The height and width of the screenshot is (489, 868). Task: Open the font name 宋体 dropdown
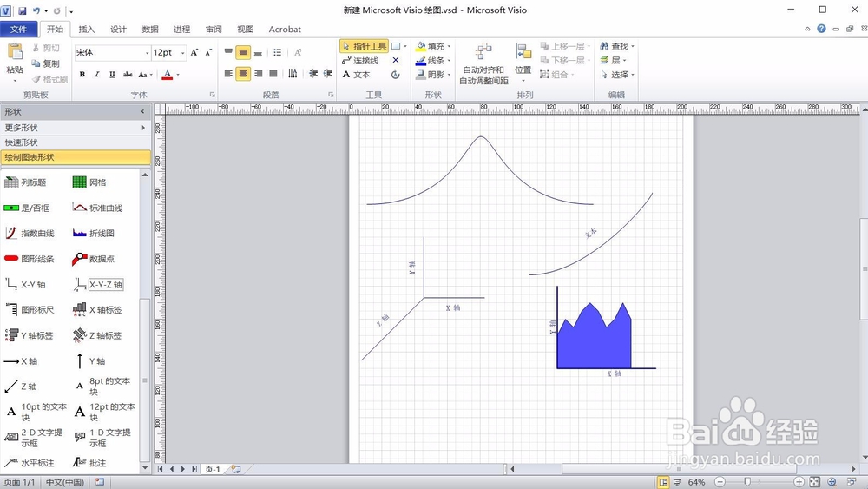[148, 53]
